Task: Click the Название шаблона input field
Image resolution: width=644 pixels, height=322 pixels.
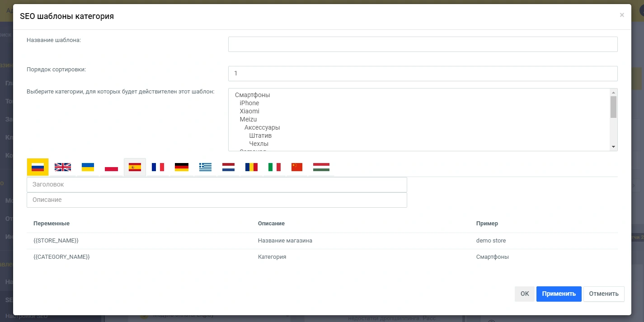Action: (423, 44)
